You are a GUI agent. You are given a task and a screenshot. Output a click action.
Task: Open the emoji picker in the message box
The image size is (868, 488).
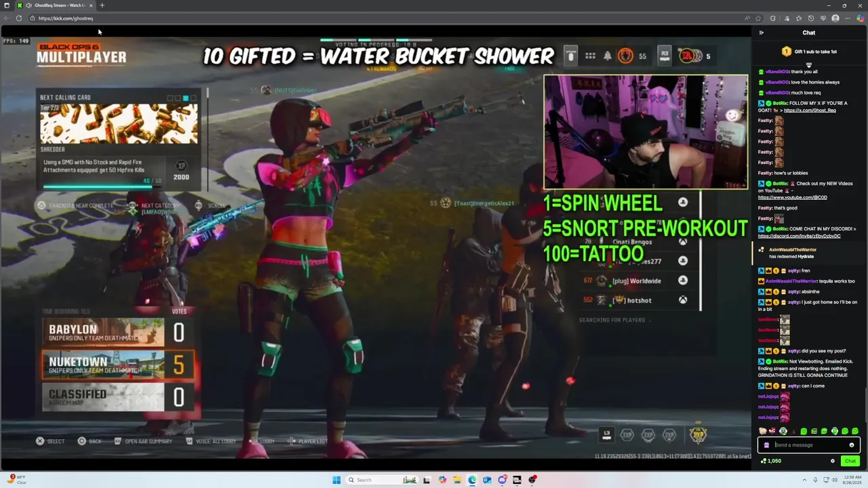click(852, 445)
